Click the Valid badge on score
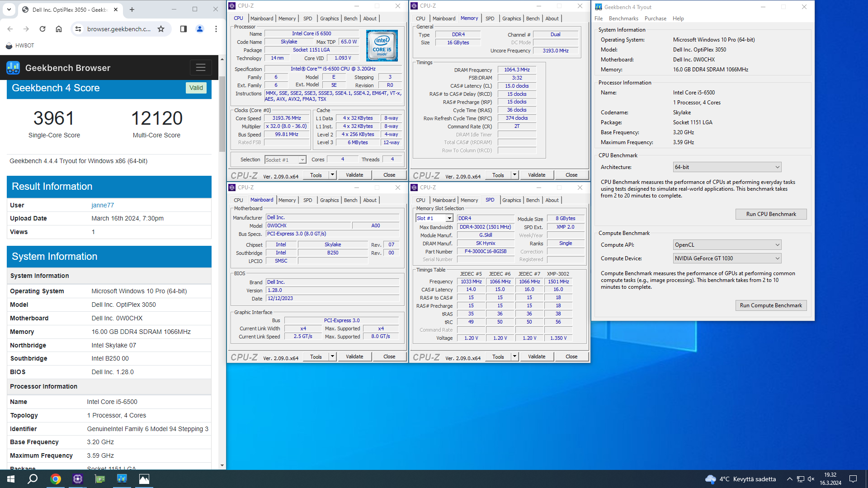The image size is (868, 488). pos(196,88)
